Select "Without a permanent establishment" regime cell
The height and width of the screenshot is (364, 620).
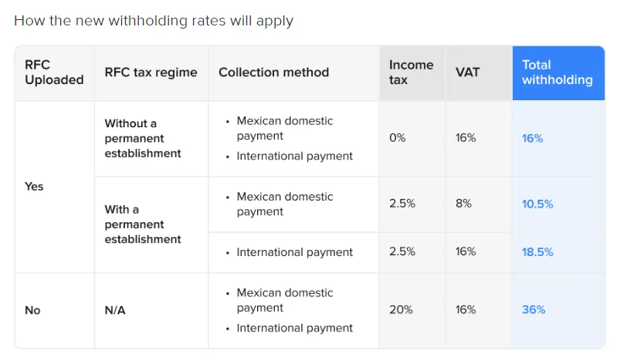(143, 138)
